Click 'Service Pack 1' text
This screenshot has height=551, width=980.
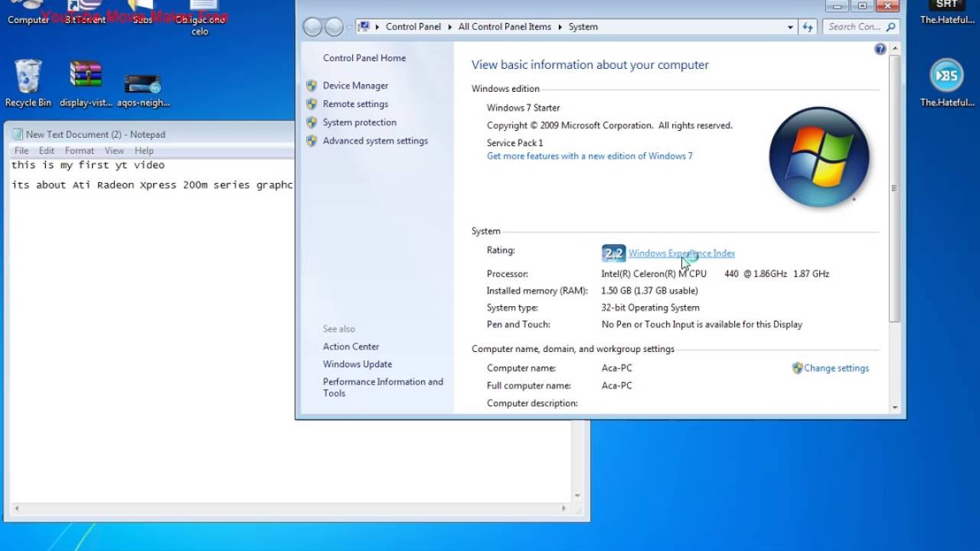point(514,143)
